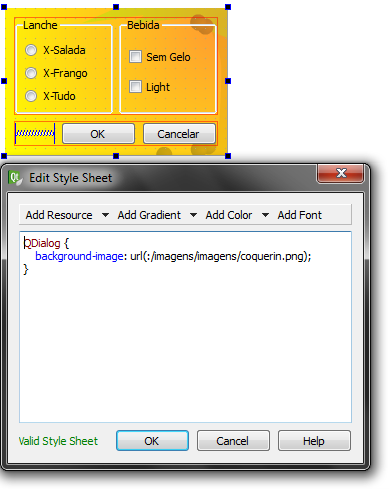The height and width of the screenshot is (489, 389).
Task: Close the Edit Style Sheet dialog
Action: (x=340, y=173)
